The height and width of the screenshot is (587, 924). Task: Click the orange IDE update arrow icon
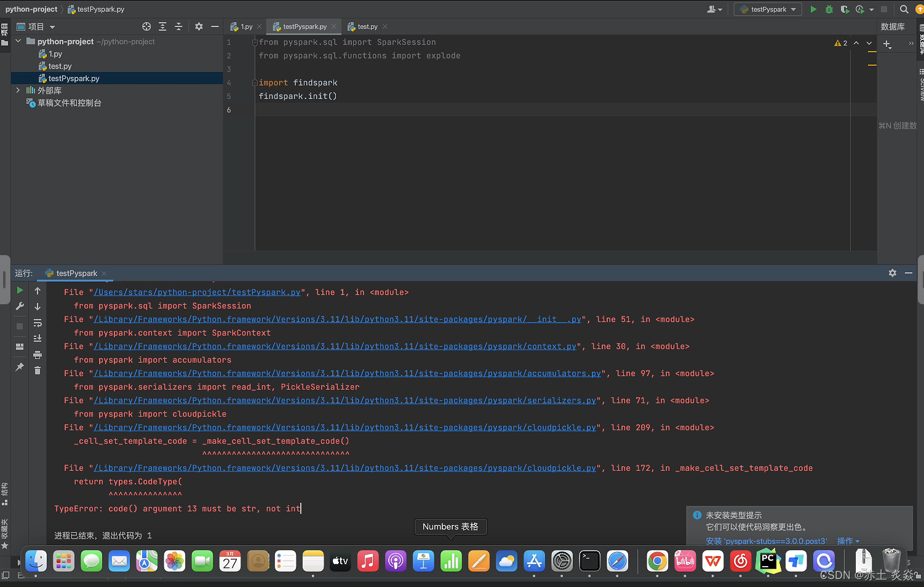[920, 9]
